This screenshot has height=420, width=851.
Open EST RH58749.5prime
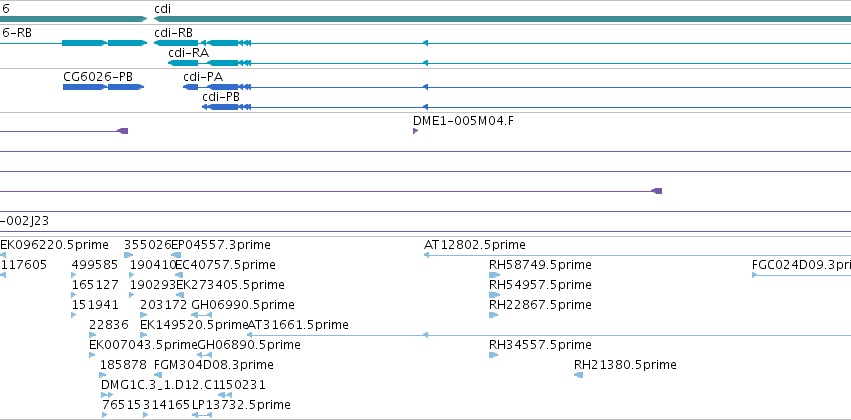(540, 265)
